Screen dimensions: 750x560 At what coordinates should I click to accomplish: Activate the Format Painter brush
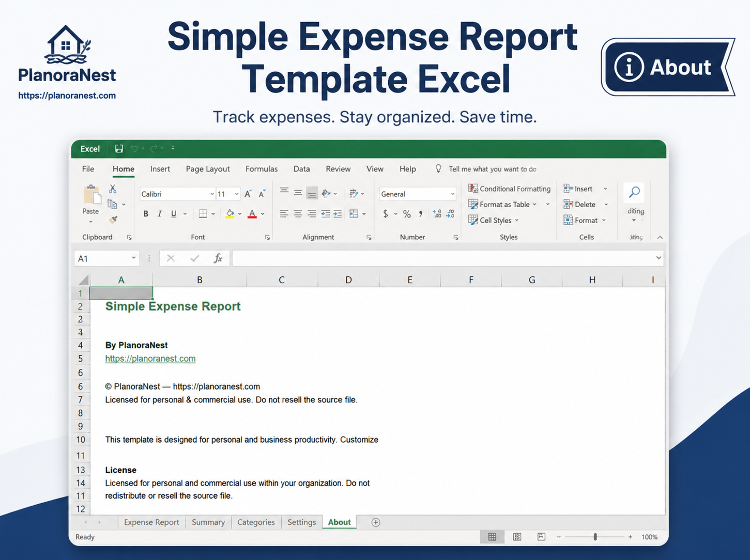(113, 220)
